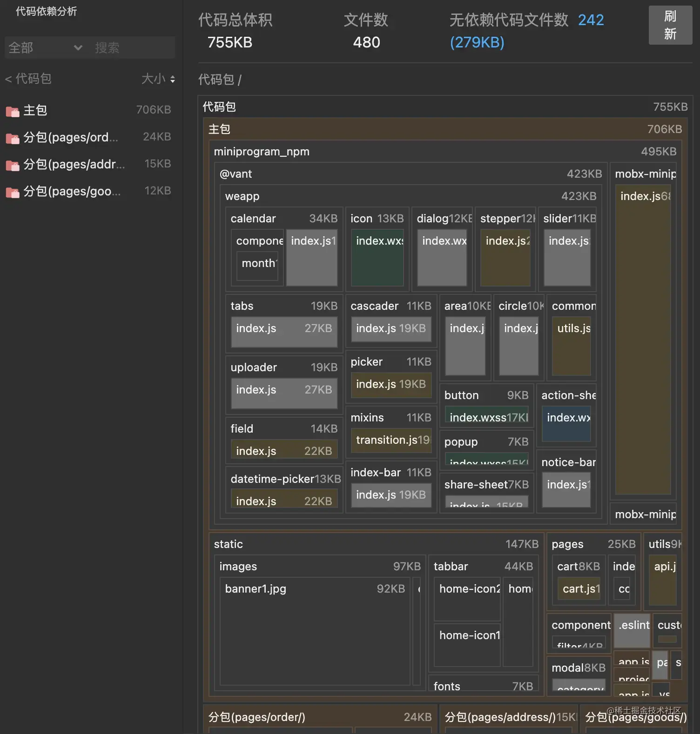Select field index.js 22KB block
The image size is (700, 734).
coord(284,449)
